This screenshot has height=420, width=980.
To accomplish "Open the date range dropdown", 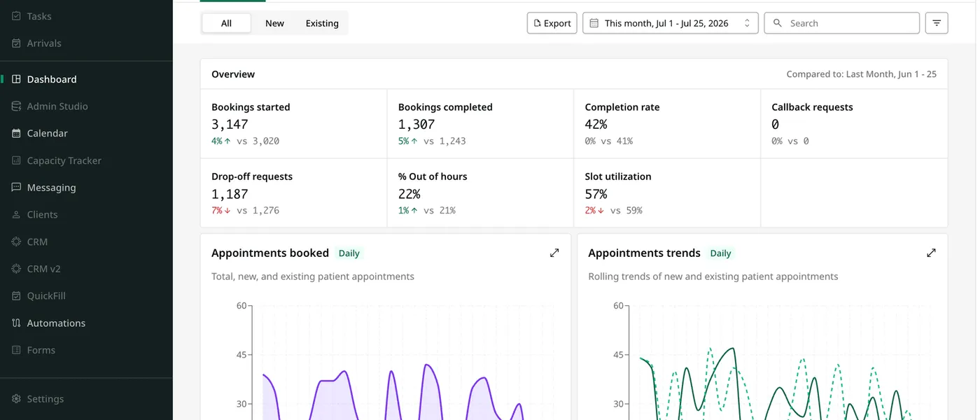I will (x=670, y=23).
